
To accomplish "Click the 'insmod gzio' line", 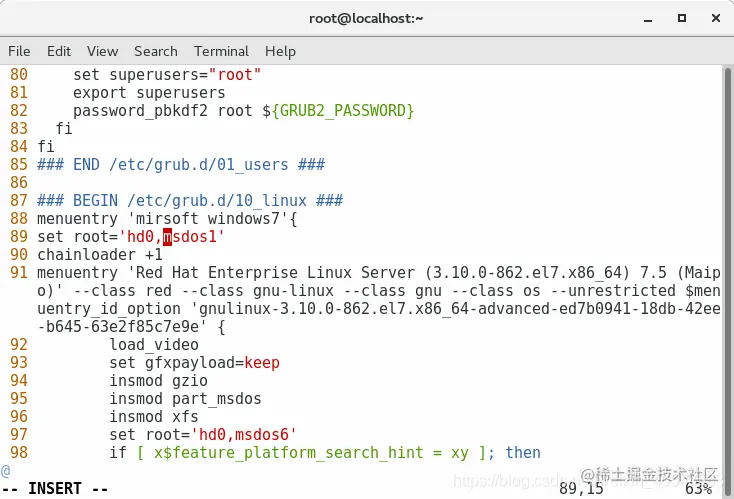I will pyautogui.click(x=159, y=381).
